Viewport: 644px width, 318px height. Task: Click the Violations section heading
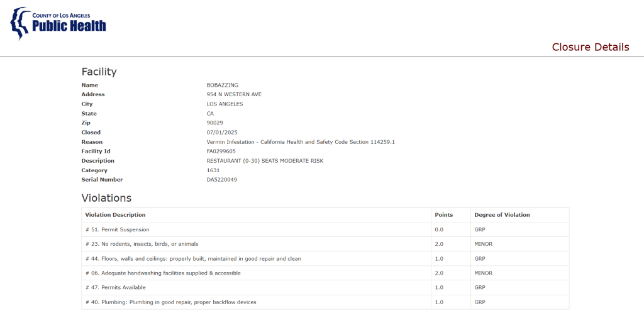pyautogui.click(x=106, y=198)
